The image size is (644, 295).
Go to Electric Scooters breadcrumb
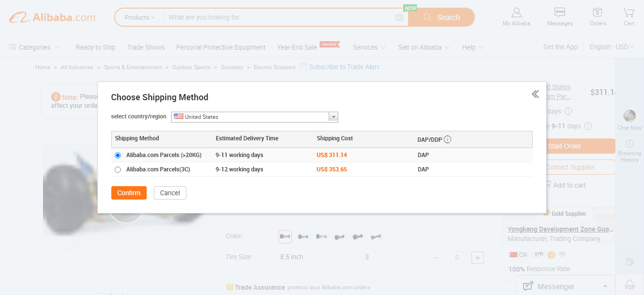(275, 67)
